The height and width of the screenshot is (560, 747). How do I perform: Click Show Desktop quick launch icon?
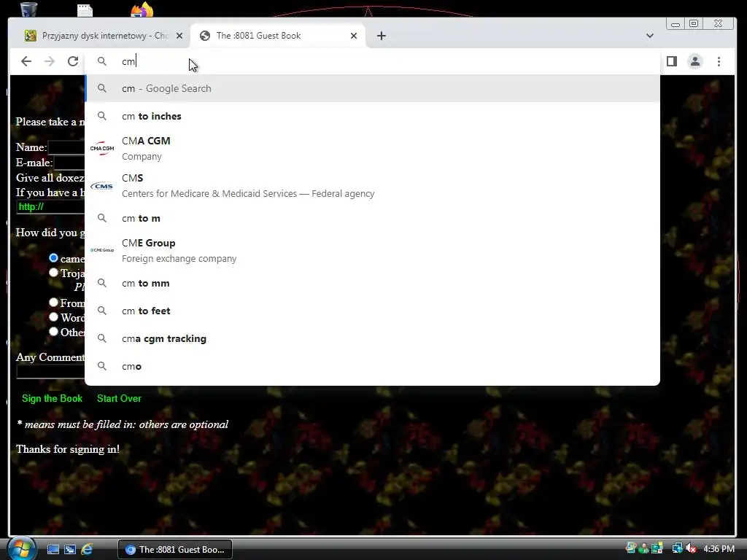coord(53,550)
